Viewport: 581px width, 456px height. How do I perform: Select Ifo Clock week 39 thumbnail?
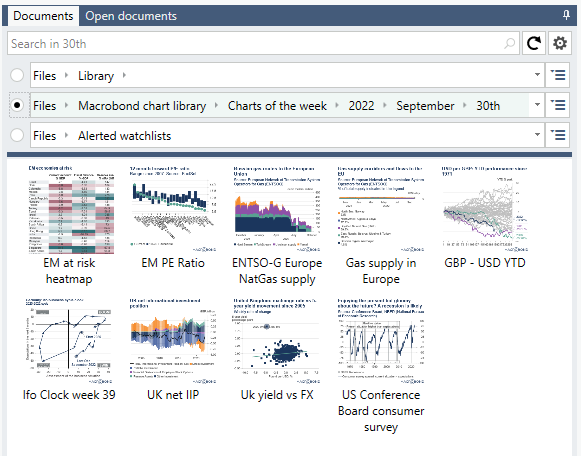pos(69,341)
